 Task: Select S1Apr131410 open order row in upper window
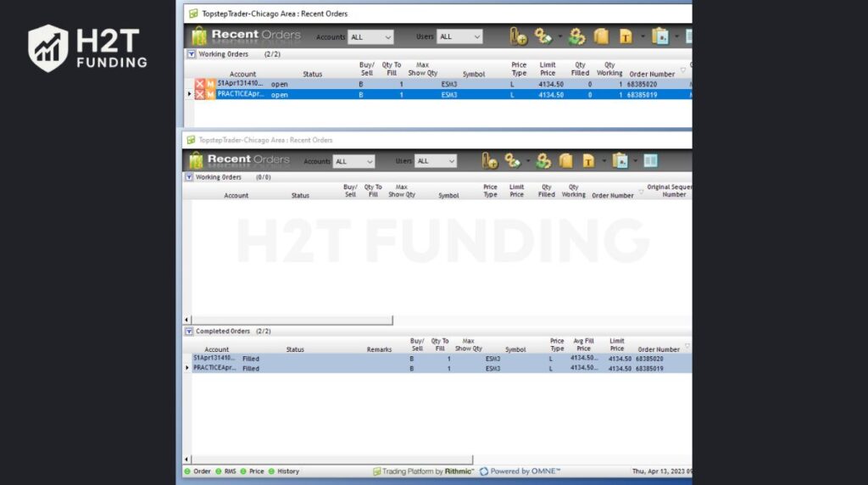pos(442,84)
